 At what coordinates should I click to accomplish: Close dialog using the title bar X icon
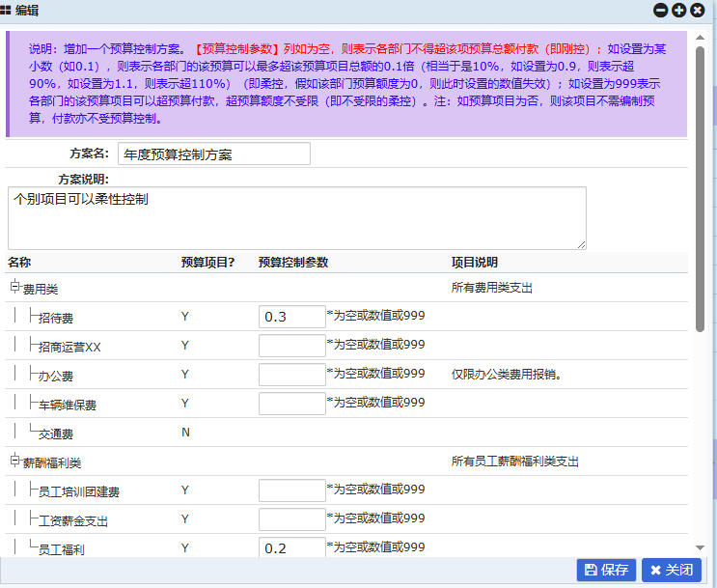tap(697, 10)
